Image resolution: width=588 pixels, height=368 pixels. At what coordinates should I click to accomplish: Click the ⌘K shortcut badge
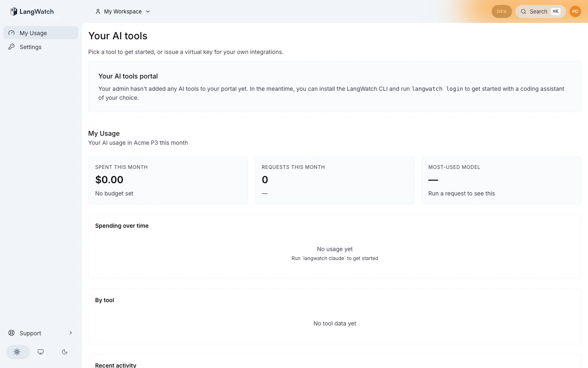point(556,11)
